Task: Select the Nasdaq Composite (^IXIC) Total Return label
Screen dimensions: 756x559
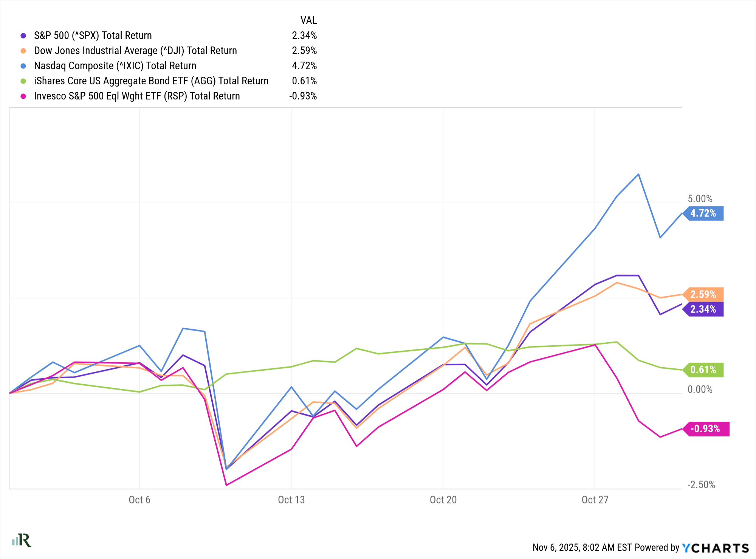Action: (x=115, y=66)
